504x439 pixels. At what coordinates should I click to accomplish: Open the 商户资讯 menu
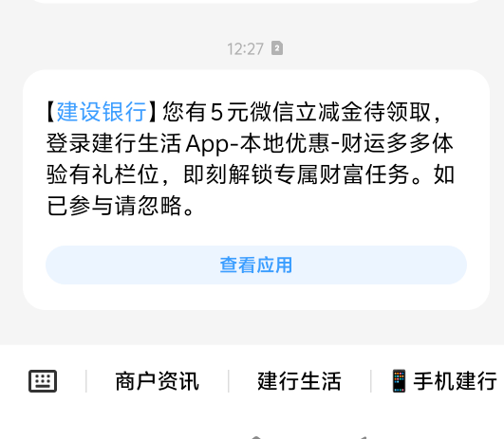[x=157, y=381]
